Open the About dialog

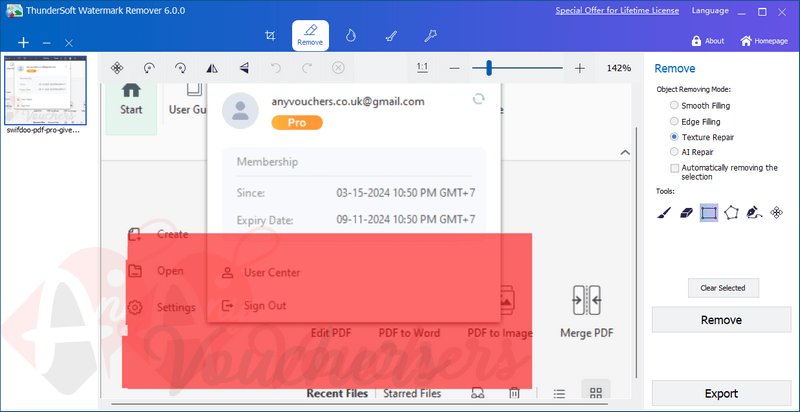[708, 41]
